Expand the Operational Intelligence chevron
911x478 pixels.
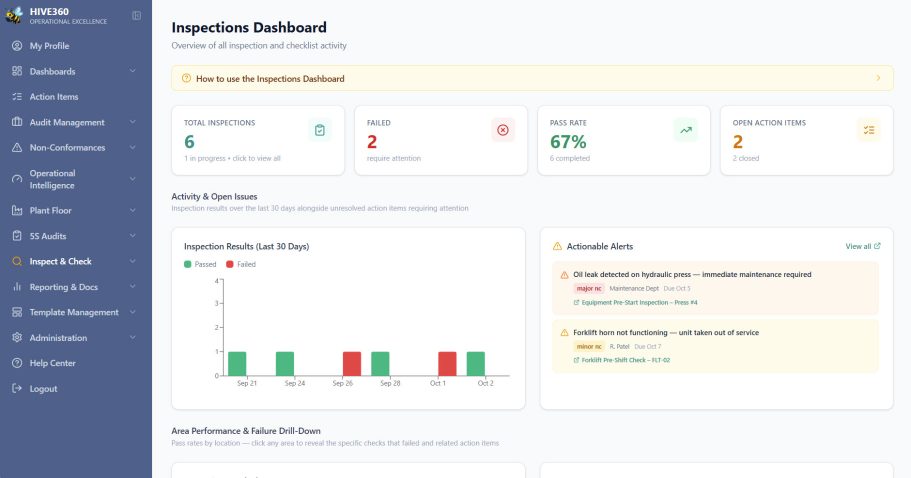(x=132, y=179)
